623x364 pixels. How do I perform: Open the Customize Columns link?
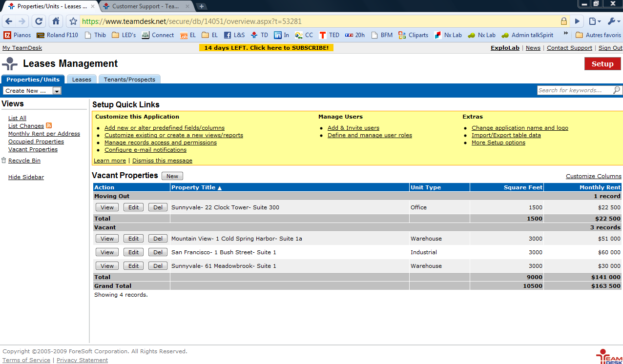(593, 176)
